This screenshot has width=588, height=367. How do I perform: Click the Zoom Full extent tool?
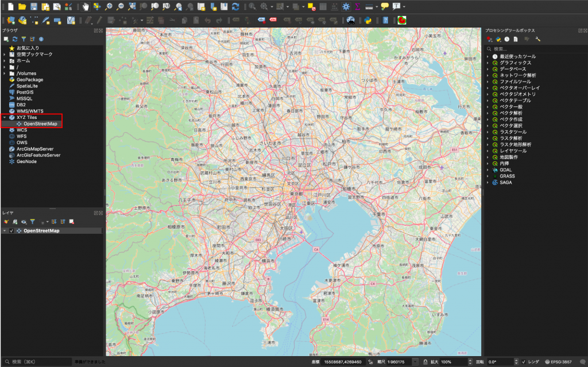tap(132, 6)
